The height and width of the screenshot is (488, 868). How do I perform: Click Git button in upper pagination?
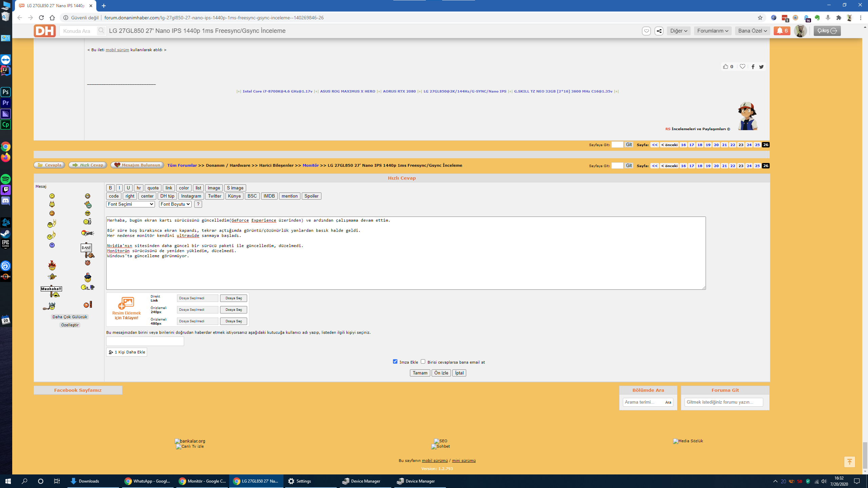click(x=629, y=145)
